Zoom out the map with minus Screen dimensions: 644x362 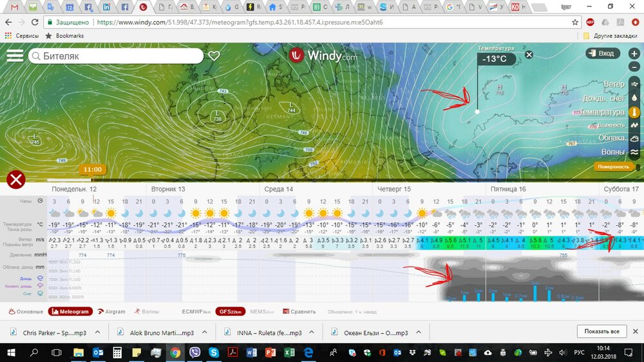click(x=634, y=66)
